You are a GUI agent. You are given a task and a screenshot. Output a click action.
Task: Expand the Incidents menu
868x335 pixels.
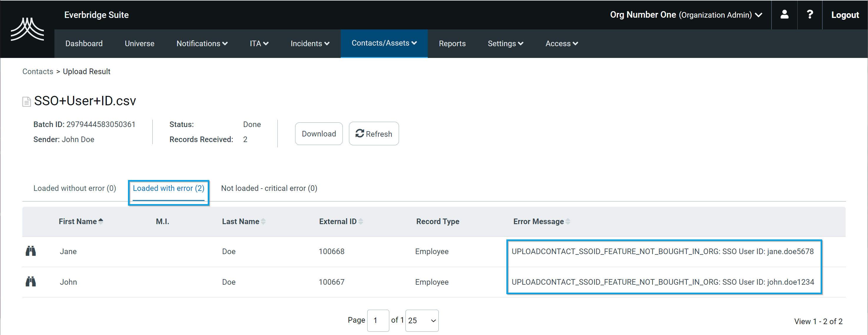coord(310,44)
